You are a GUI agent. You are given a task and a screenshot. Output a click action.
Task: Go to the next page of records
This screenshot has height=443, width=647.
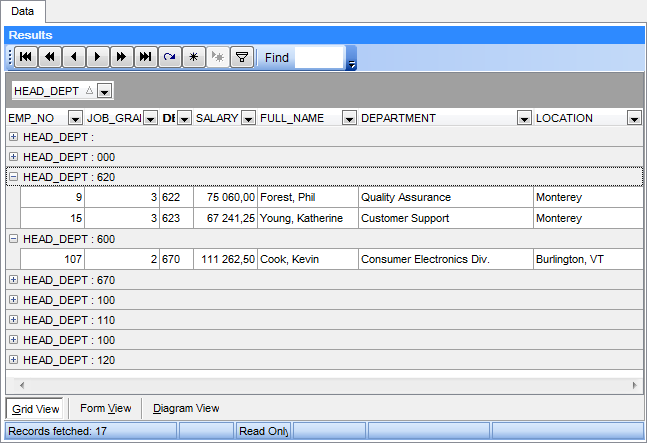pos(121,58)
